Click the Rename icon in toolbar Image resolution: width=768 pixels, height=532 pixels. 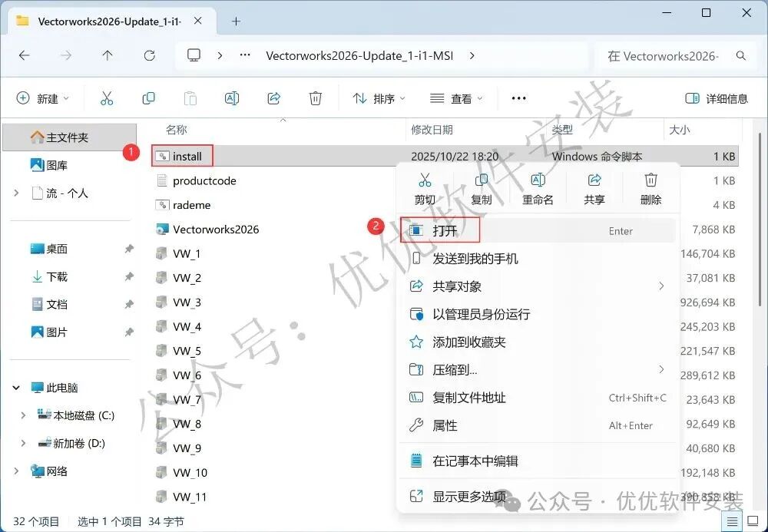tap(232, 98)
